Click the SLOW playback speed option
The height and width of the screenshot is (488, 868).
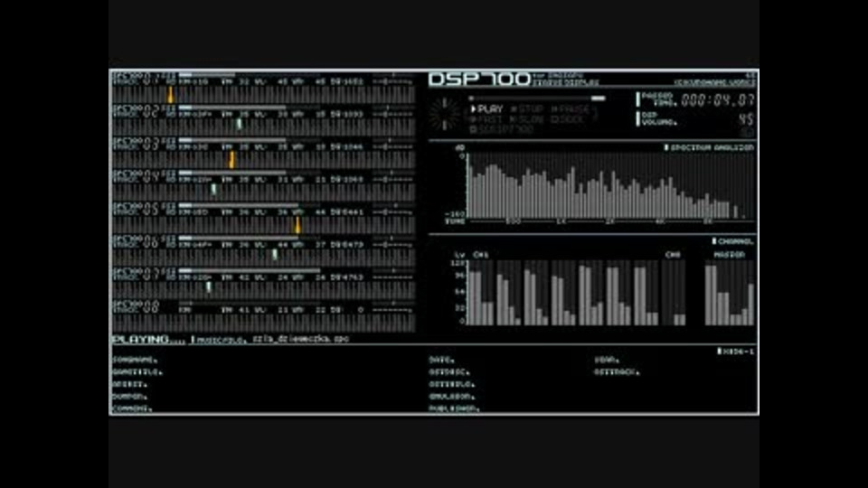[x=527, y=119]
